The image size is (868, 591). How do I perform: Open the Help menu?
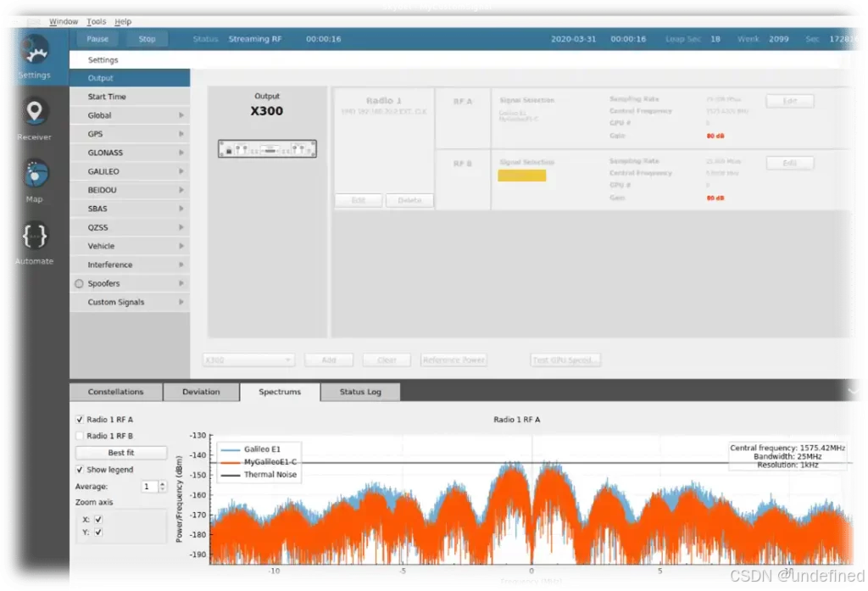coord(123,21)
